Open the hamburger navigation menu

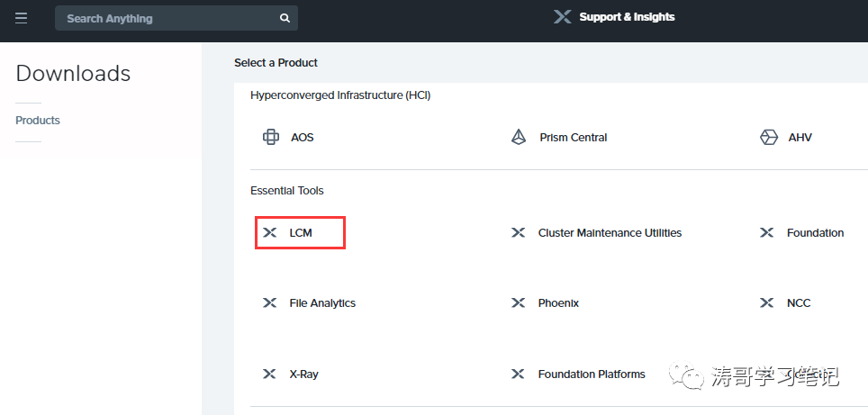[x=21, y=18]
